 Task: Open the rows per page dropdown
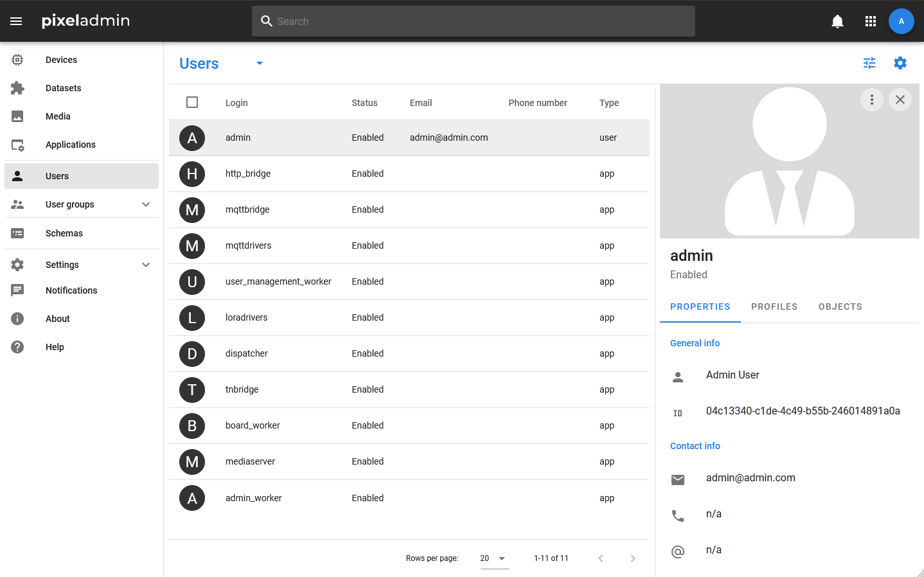click(494, 558)
